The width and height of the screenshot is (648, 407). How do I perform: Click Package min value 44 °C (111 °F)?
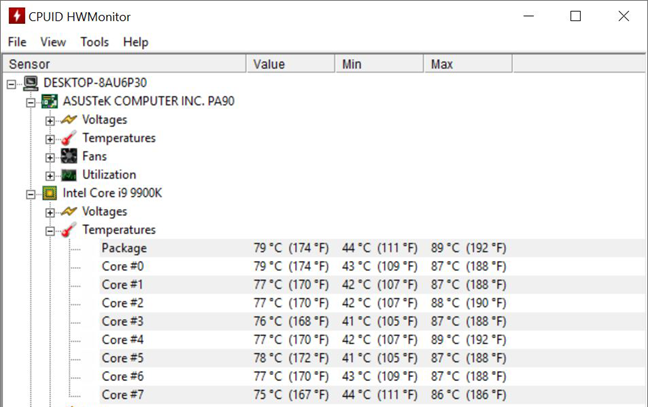tap(380, 248)
